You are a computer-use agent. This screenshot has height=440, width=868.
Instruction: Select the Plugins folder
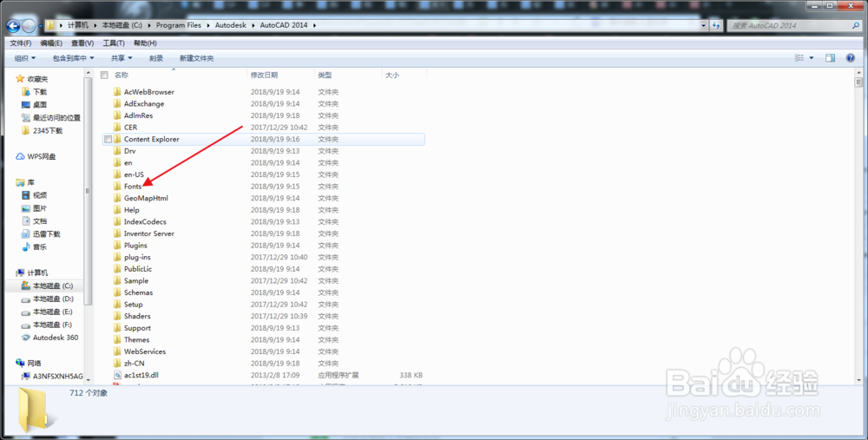pos(135,246)
